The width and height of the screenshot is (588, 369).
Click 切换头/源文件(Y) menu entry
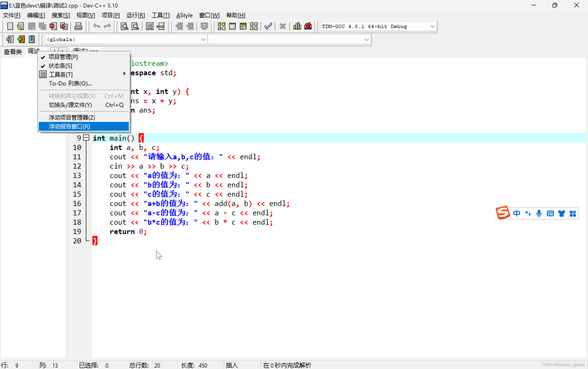(70, 105)
